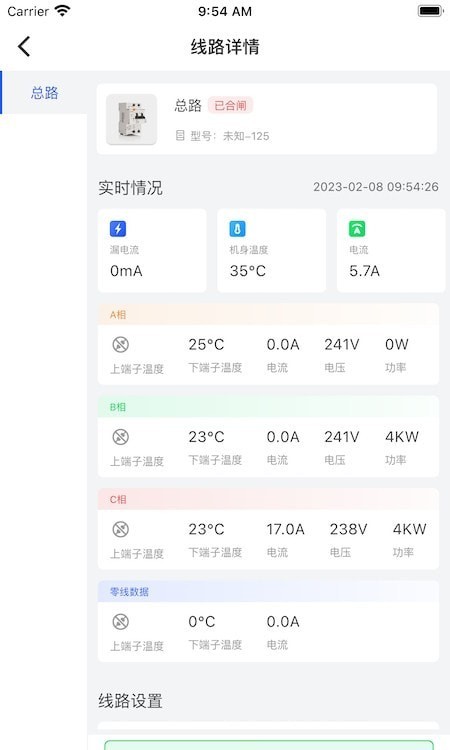450x750 pixels.
Task: Open the 电流 5.7A card
Action: coord(391,250)
